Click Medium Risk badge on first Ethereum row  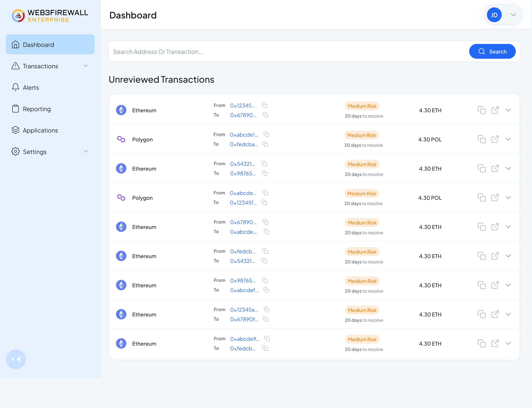[x=362, y=106]
